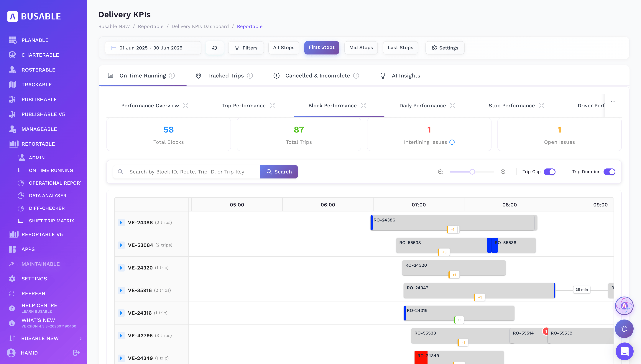This screenshot has height=364, width=641.
Task: Select the All Stops filter
Action: [283, 48]
